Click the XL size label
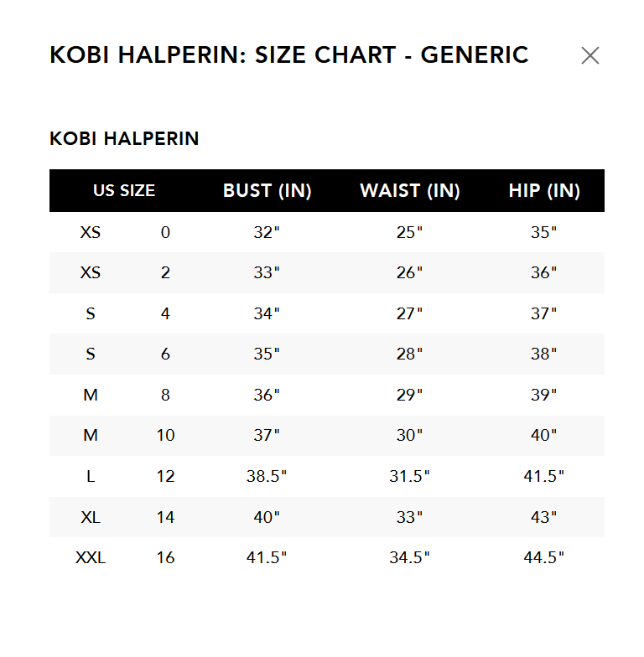 coord(91,517)
